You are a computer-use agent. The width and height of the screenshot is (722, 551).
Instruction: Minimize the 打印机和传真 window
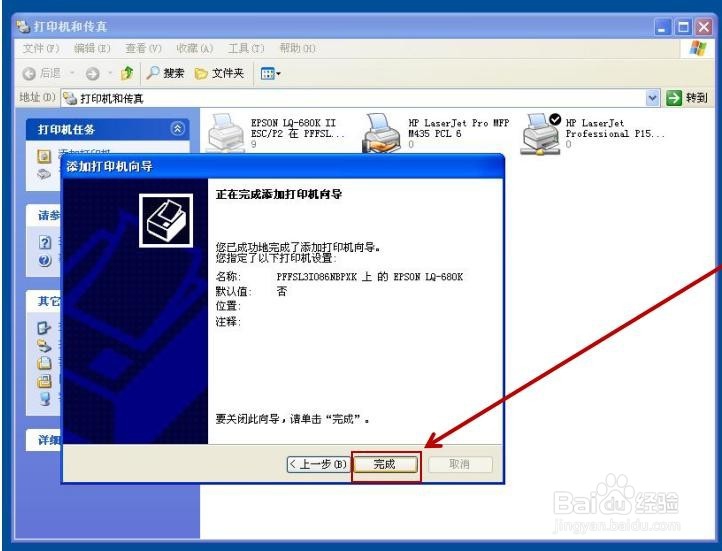[x=663, y=27]
